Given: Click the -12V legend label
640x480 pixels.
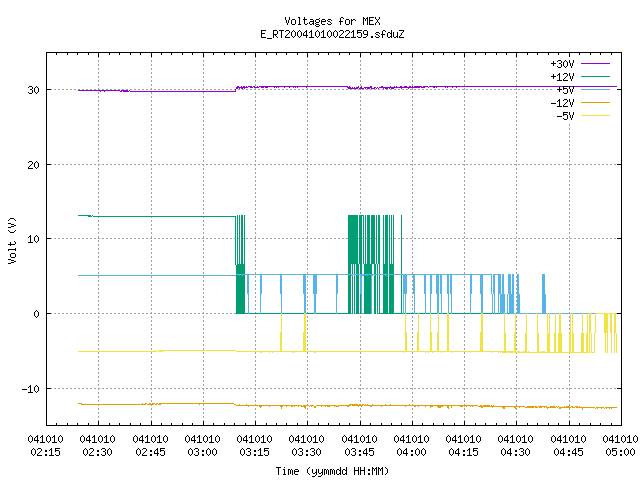Looking at the screenshot, I should 562,103.
